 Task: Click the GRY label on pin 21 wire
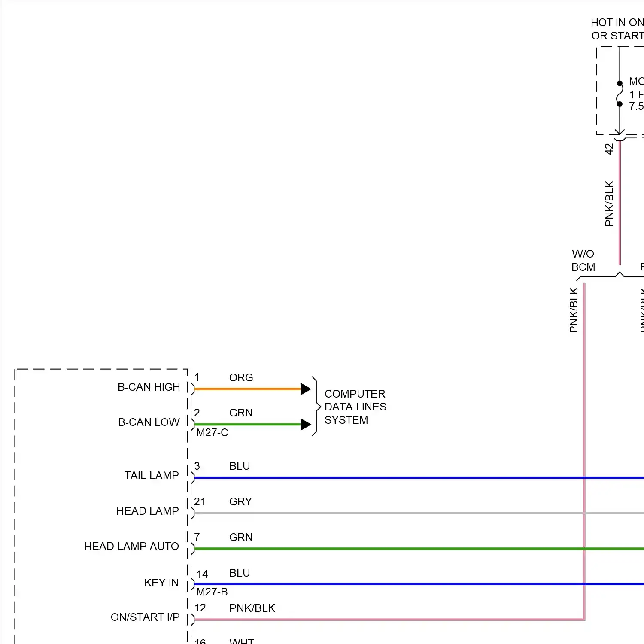pos(240,502)
